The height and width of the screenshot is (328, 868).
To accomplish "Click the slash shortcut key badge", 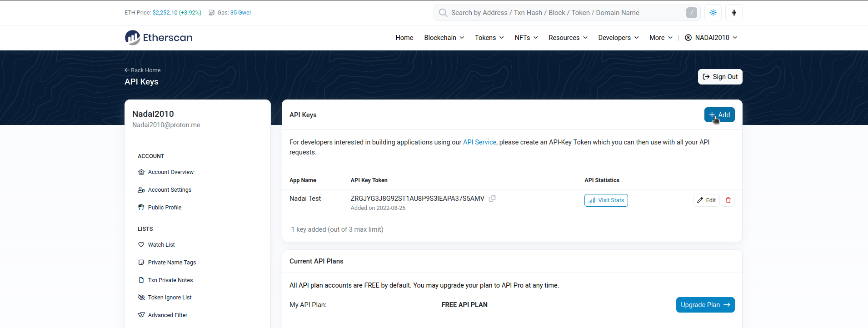I will (x=692, y=13).
